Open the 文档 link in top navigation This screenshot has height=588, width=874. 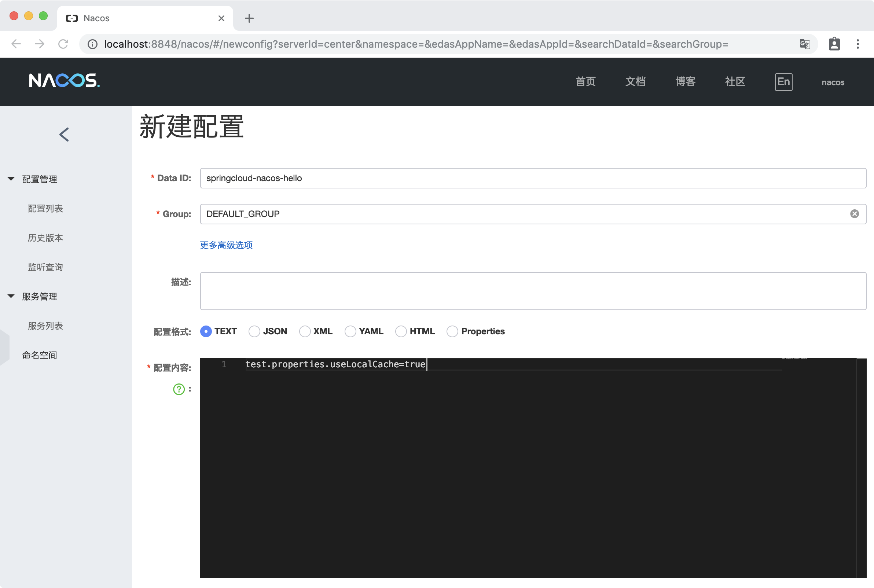635,82
